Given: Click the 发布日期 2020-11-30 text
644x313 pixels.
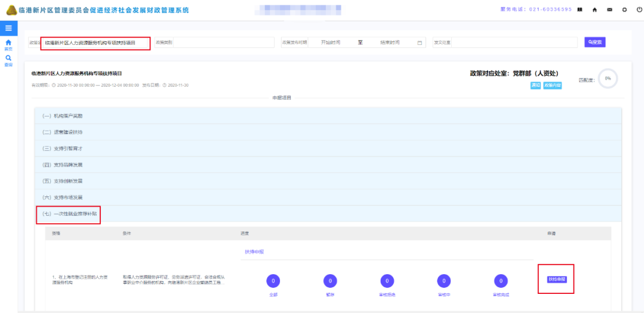Looking at the screenshot, I should click(x=165, y=85).
